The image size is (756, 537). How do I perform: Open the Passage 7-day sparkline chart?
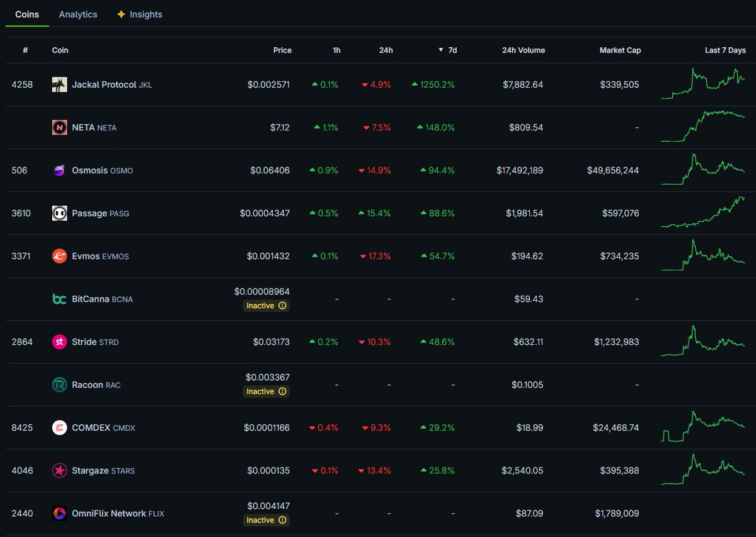coord(702,212)
